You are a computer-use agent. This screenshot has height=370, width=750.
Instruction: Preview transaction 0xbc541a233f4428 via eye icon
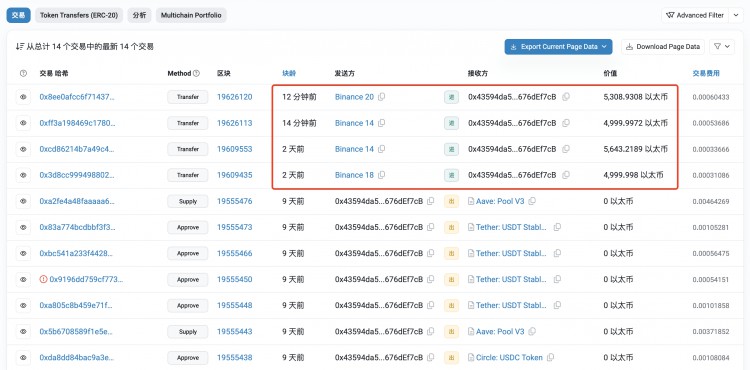(23, 253)
